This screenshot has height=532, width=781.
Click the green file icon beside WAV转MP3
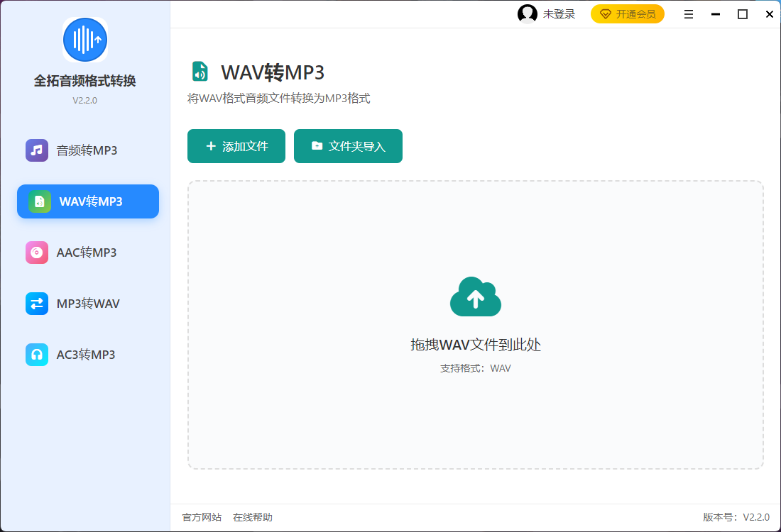(x=40, y=201)
